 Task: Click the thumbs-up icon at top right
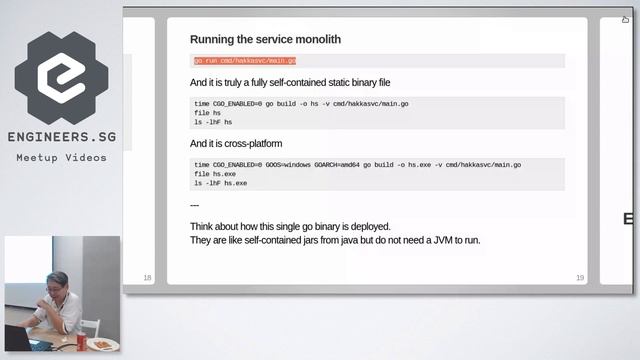625,20
